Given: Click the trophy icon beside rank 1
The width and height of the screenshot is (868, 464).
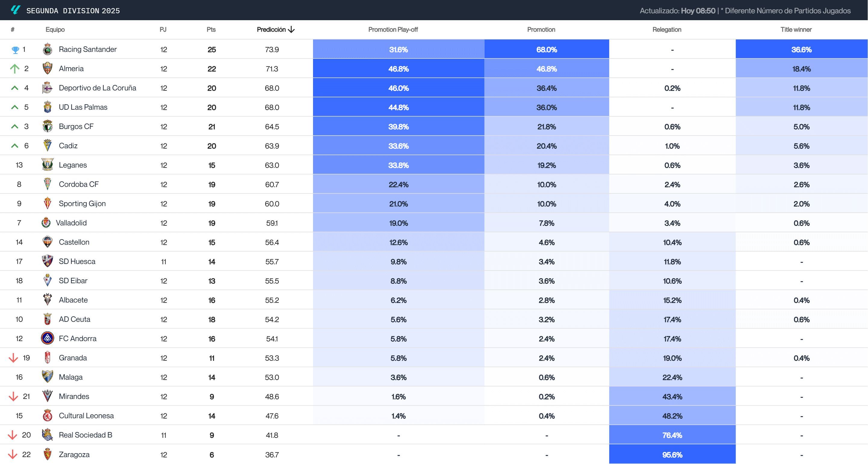Looking at the screenshot, I should (x=15, y=50).
